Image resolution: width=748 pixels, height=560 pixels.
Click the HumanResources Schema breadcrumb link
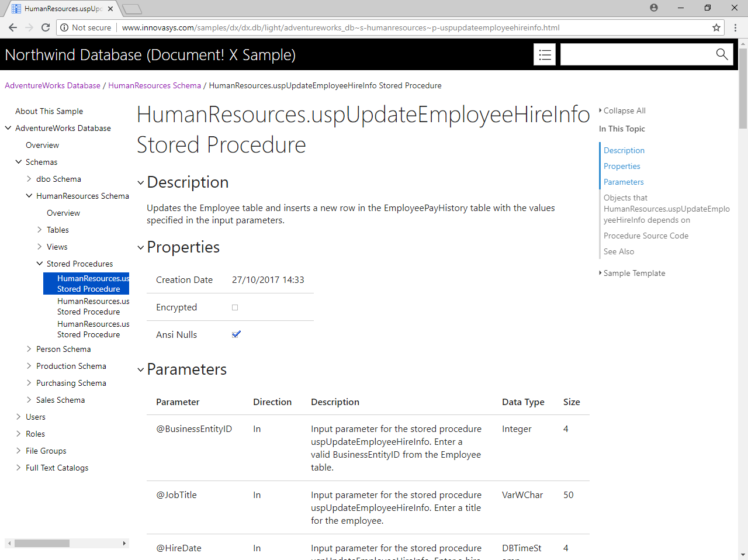point(154,85)
